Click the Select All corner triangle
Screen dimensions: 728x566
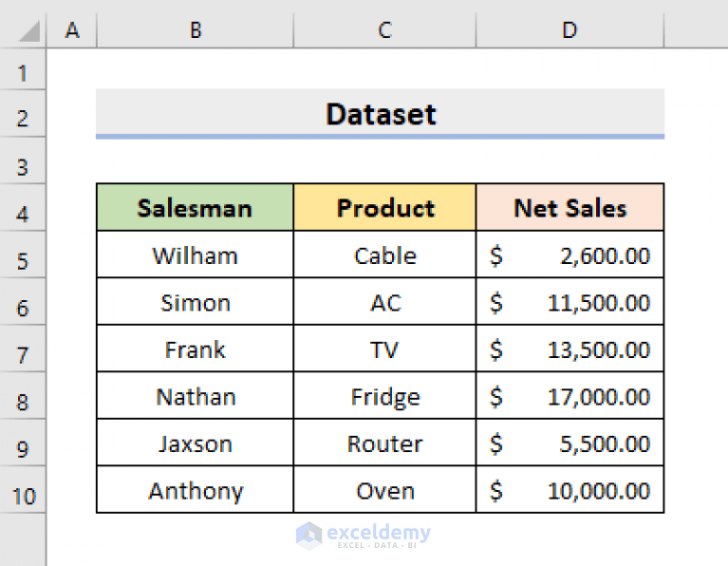click(x=28, y=31)
